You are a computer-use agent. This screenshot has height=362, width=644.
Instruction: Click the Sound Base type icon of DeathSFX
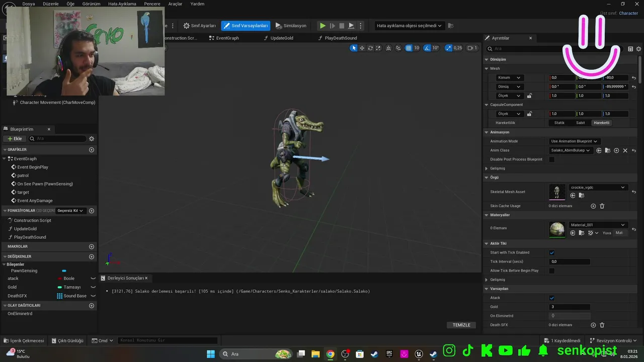pyautogui.click(x=59, y=296)
